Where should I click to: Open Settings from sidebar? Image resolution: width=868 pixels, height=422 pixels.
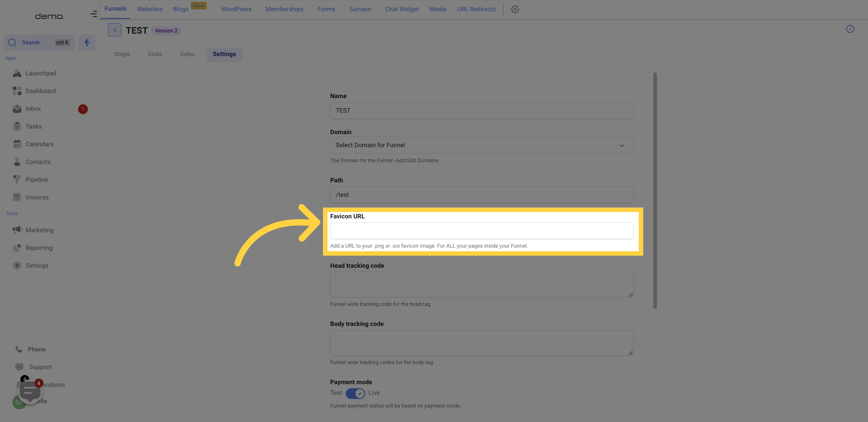point(37,265)
